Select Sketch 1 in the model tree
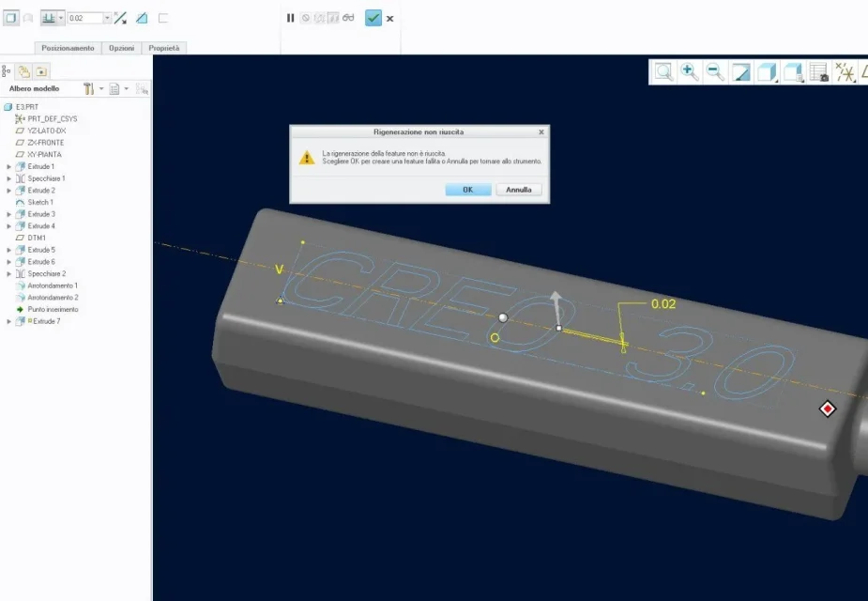 click(39, 202)
